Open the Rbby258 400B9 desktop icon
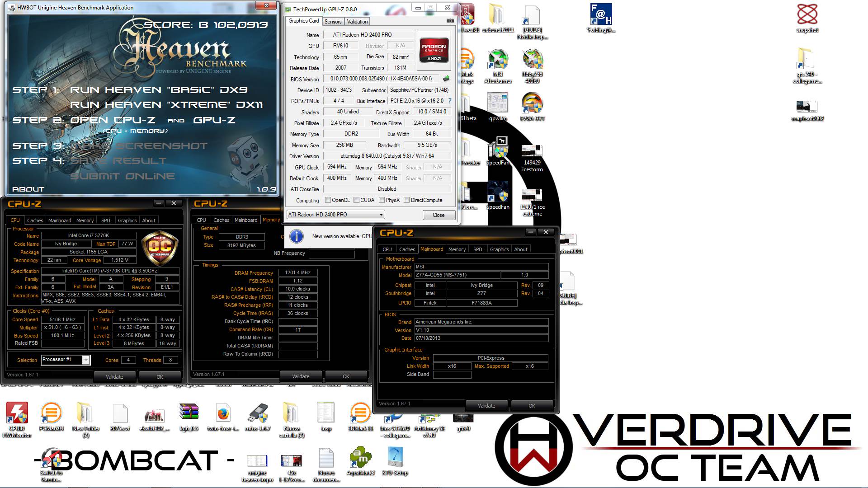The height and width of the screenshot is (488, 868). pyautogui.click(x=532, y=66)
